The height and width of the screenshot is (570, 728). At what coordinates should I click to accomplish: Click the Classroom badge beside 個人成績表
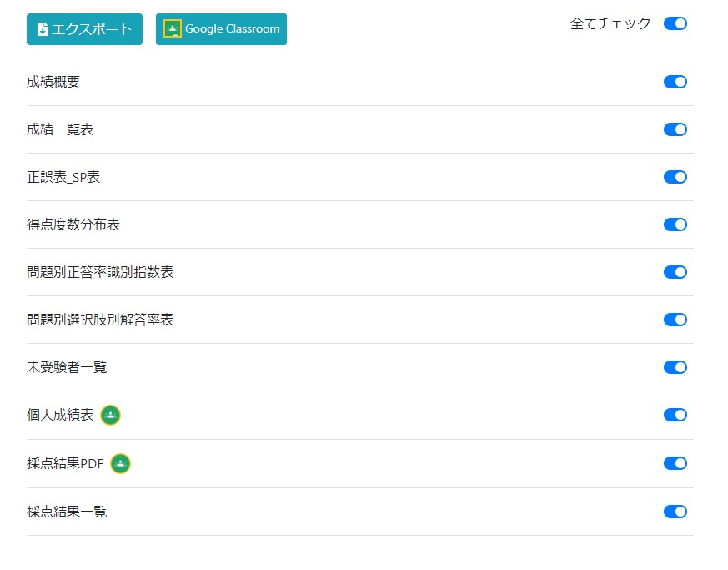pyautogui.click(x=111, y=415)
